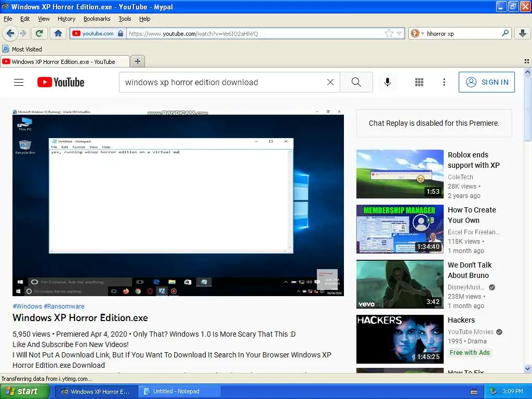Open the Edit menu

pyautogui.click(x=25, y=19)
